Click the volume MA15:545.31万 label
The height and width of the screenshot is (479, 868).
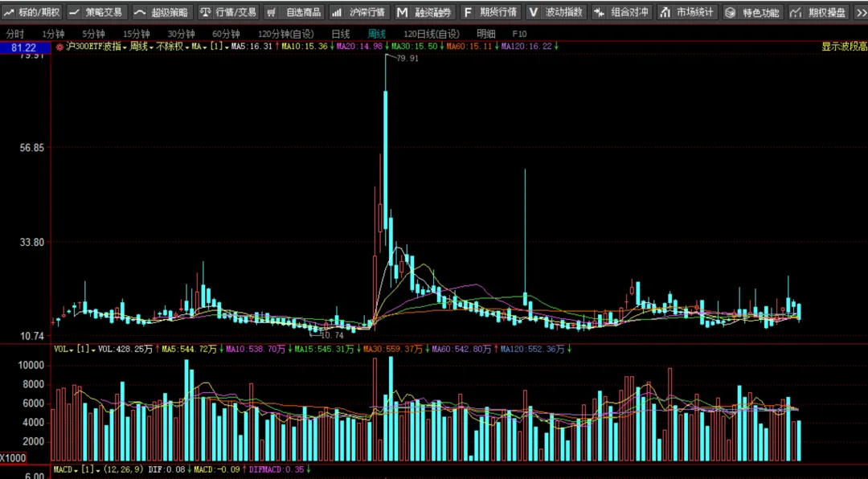coord(324,349)
